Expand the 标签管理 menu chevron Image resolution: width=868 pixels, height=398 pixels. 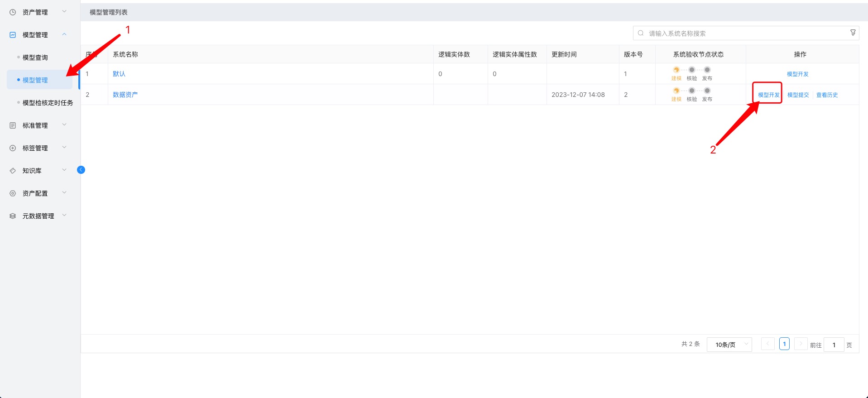click(64, 148)
